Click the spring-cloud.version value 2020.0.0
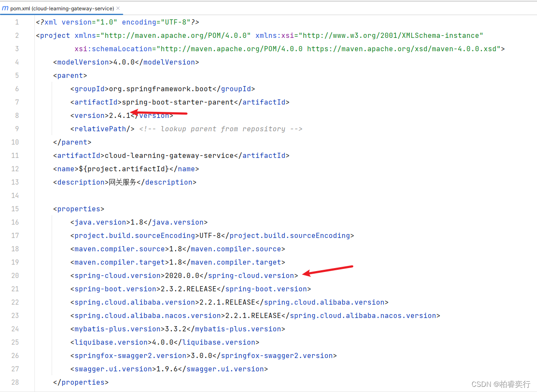 point(182,275)
